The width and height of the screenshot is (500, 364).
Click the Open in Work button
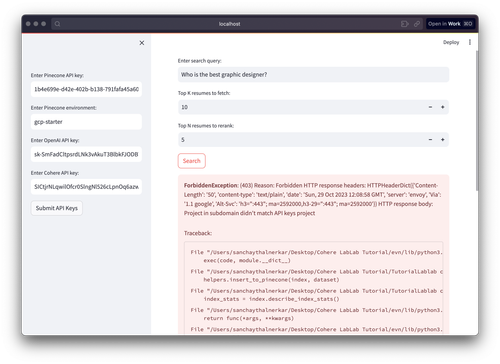[x=450, y=24]
